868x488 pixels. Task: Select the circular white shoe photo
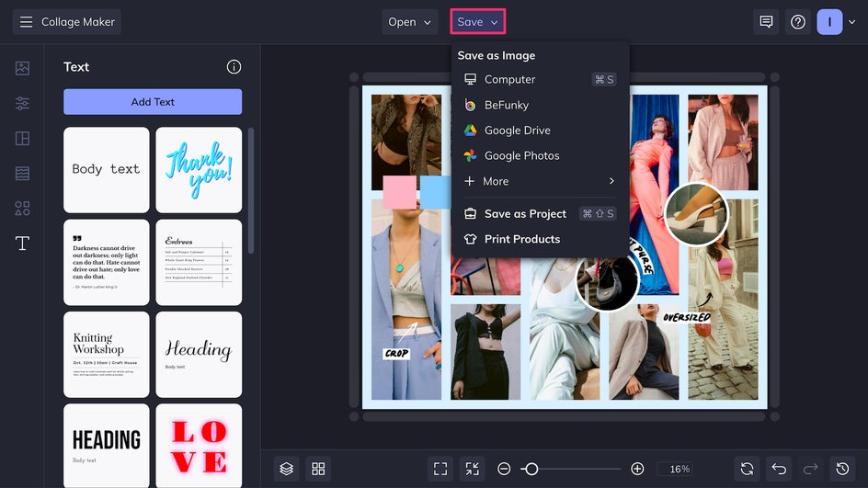696,214
